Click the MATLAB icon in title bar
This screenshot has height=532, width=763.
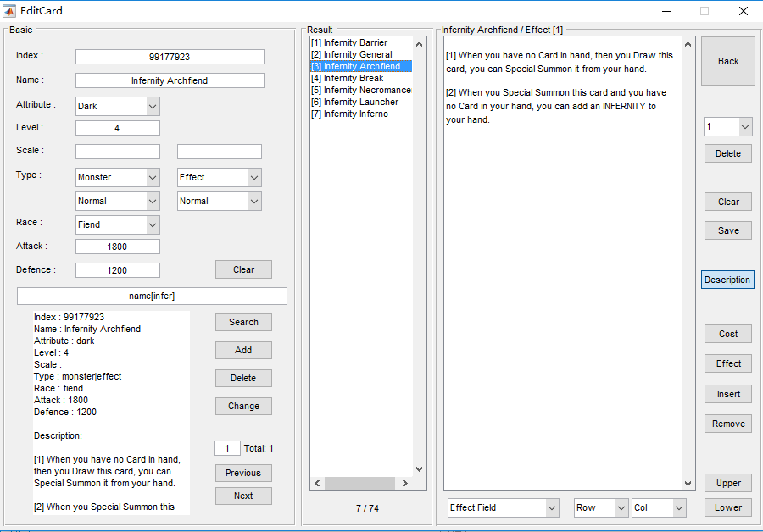pos(8,11)
